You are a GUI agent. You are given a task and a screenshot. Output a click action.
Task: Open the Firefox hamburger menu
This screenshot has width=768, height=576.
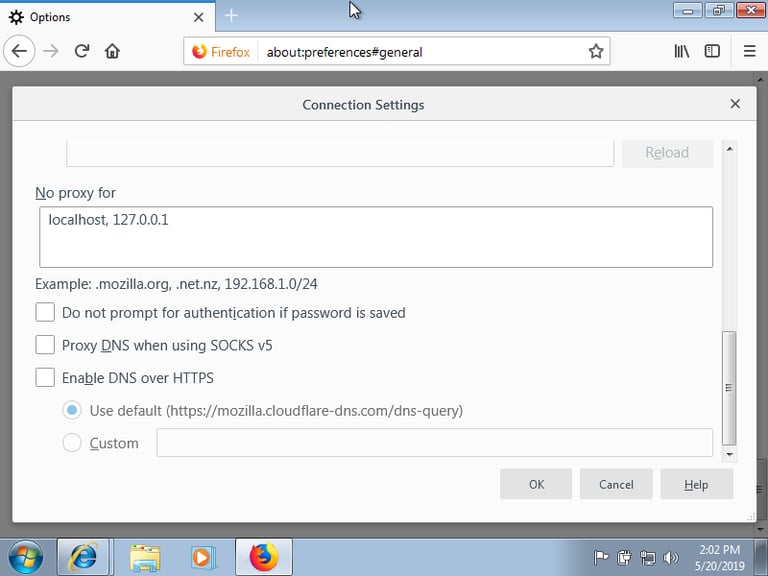point(749,51)
